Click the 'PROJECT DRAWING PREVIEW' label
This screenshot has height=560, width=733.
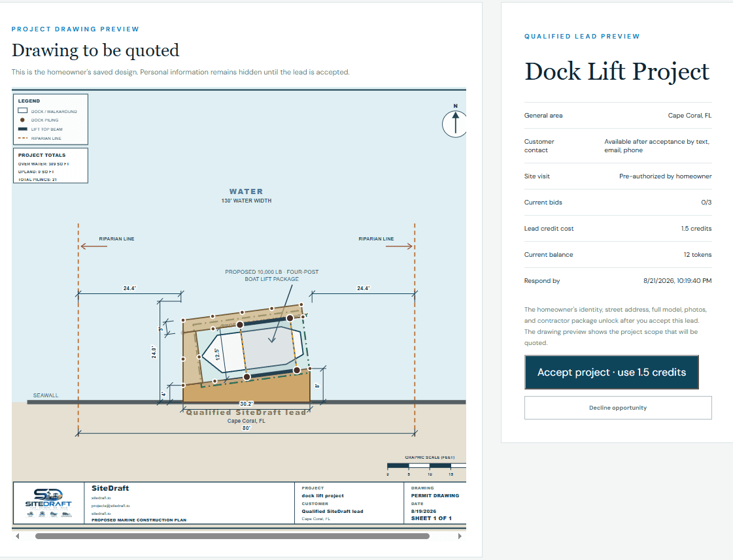75,29
